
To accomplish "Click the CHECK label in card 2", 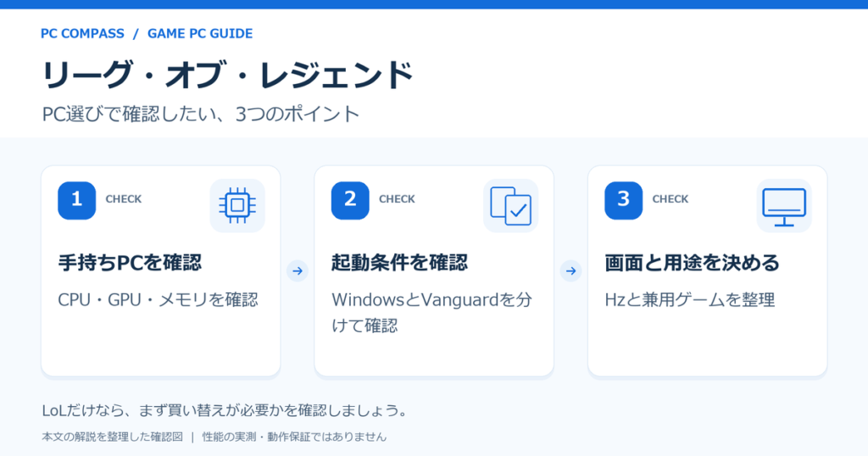I will pos(397,199).
